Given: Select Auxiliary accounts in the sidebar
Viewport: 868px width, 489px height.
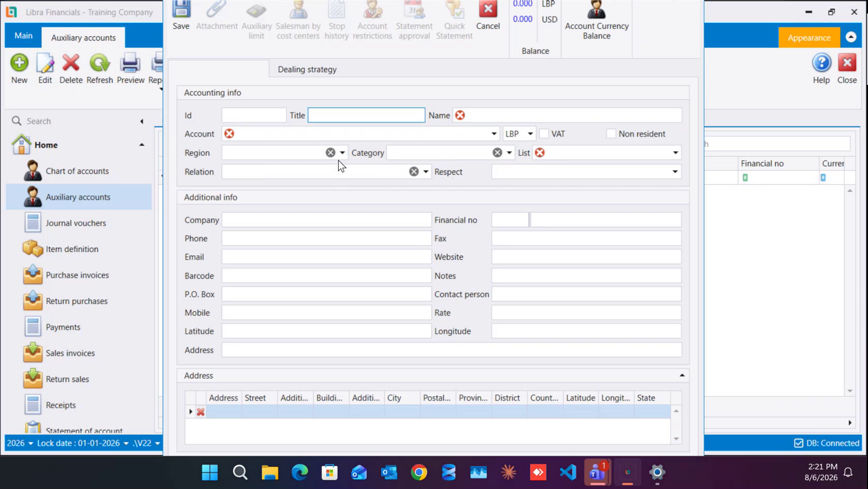Looking at the screenshot, I should [x=79, y=197].
